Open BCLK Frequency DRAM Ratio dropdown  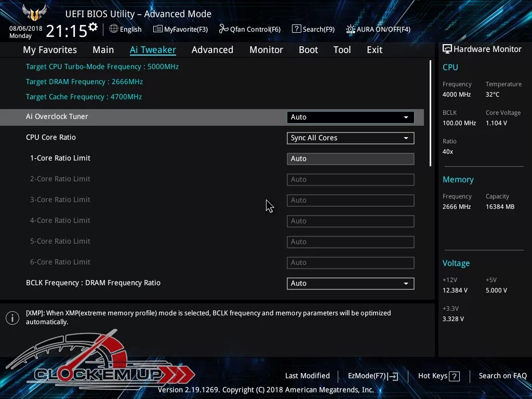(351, 284)
